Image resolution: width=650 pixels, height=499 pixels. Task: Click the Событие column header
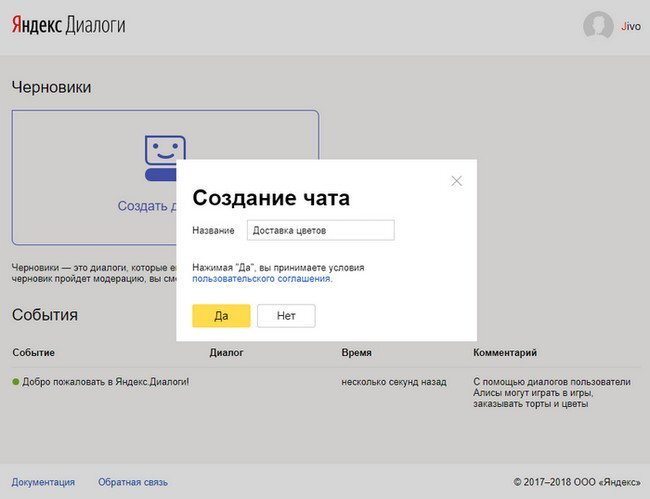click(34, 353)
